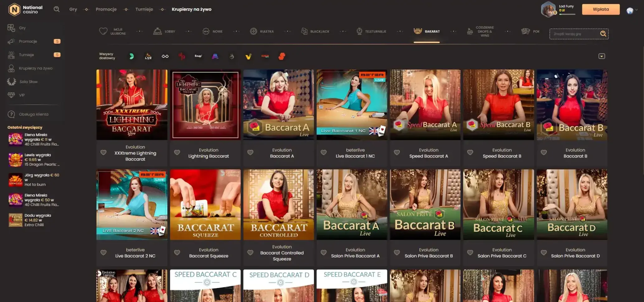Click 'Speed Baccarat B' game title
Screen dimensions: 644x302
tap(502, 156)
